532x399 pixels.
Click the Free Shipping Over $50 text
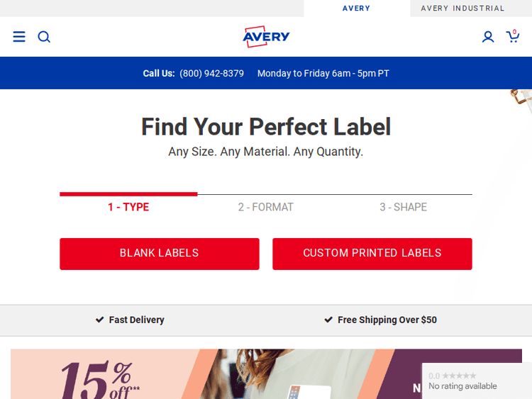click(x=387, y=320)
